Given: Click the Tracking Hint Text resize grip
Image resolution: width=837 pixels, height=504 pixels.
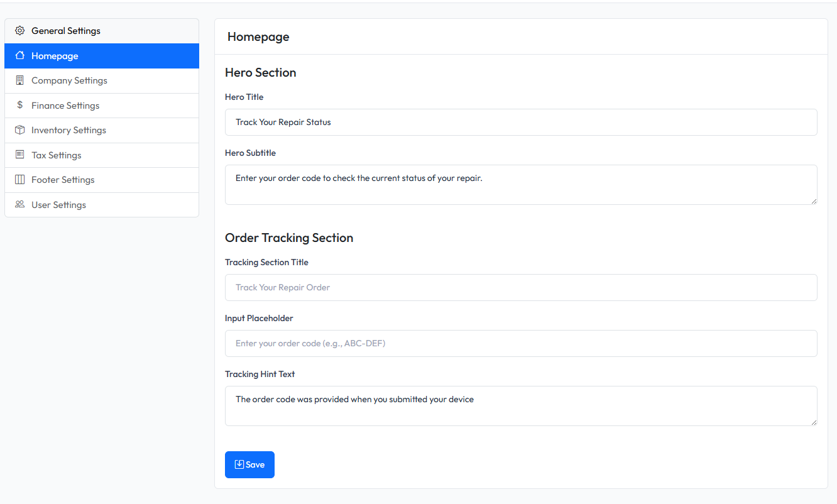Looking at the screenshot, I should [x=813, y=422].
